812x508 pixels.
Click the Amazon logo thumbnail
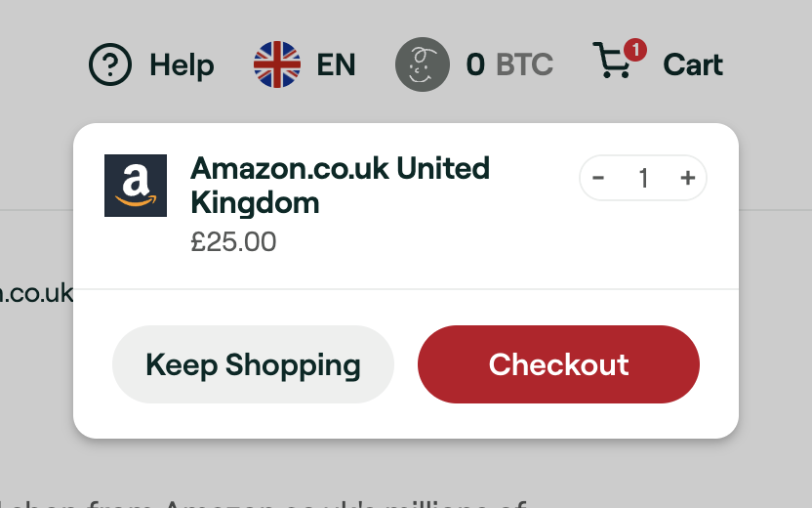coord(136,186)
